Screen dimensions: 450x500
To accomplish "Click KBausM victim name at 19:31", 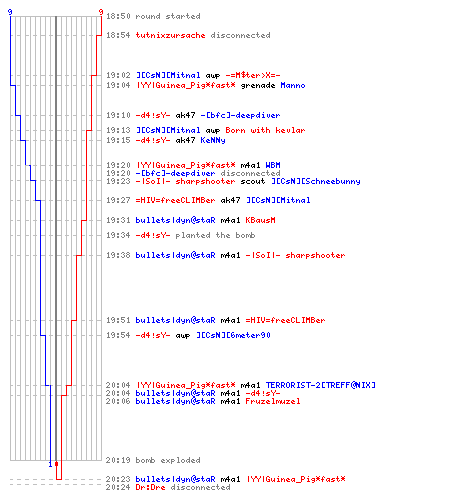I will click(x=260, y=220).
